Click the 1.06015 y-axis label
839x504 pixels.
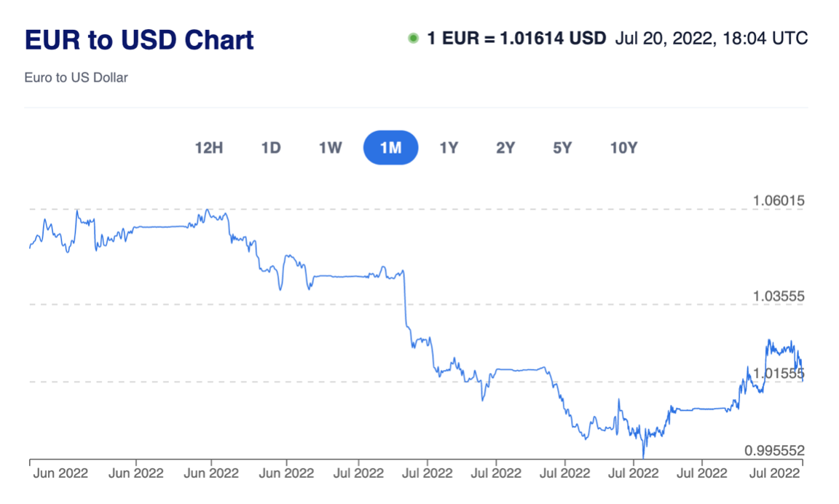click(778, 200)
